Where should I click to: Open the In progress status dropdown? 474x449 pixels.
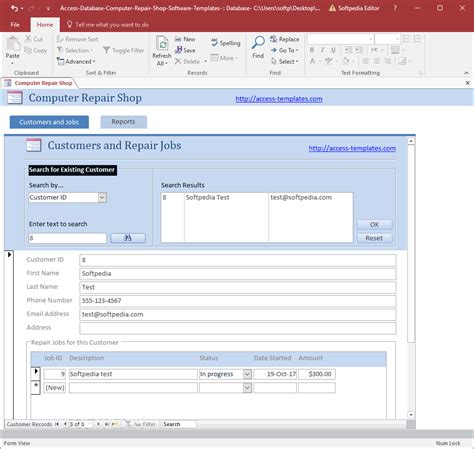pyautogui.click(x=247, y=374)
